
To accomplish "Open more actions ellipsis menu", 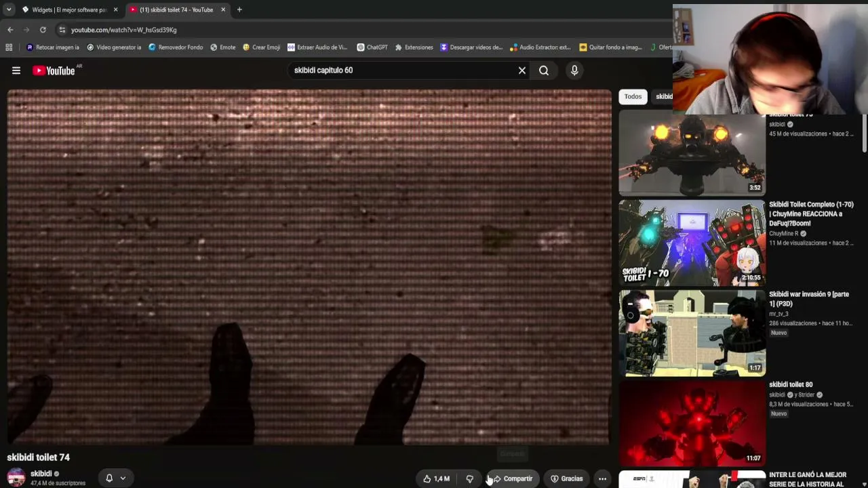I will point(602,479).
